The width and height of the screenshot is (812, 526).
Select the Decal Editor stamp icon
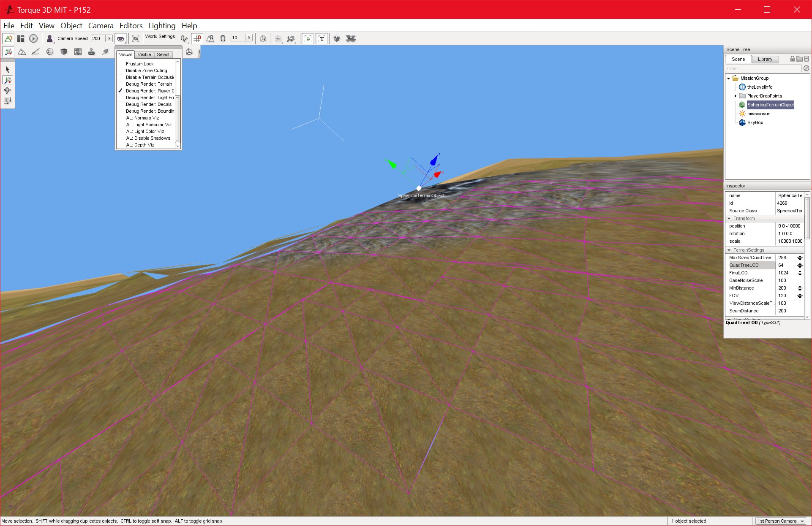point(91,52)
